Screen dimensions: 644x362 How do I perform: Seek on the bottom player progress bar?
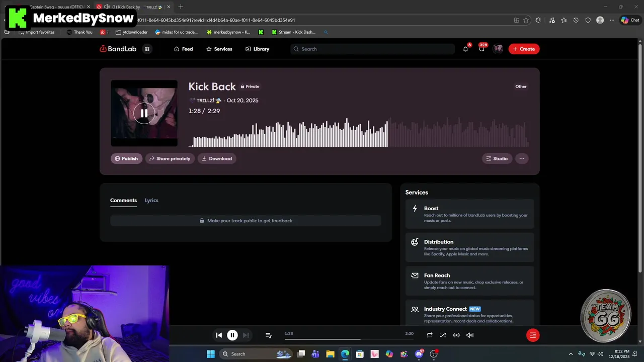point(349,339)
